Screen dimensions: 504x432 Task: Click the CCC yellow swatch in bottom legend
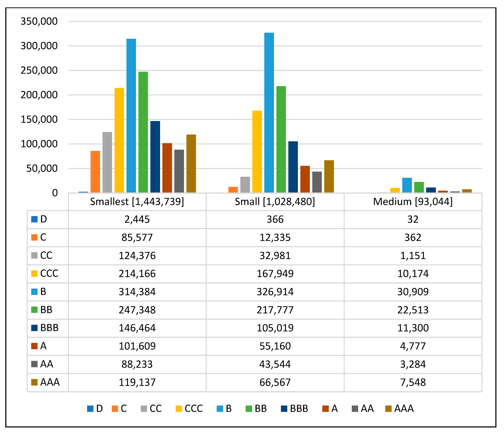[x=179, y=409]
